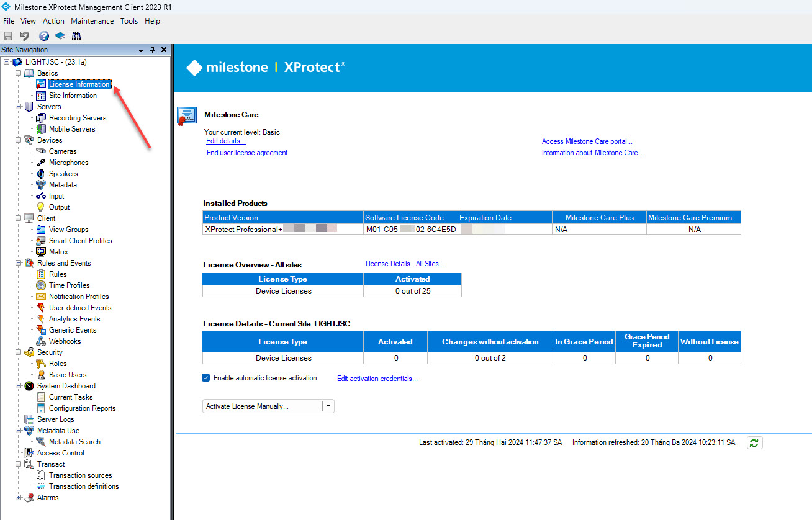Select User-defined Events tree item
The width and height of the screenshot is (812, 520).
coord(80,308)
